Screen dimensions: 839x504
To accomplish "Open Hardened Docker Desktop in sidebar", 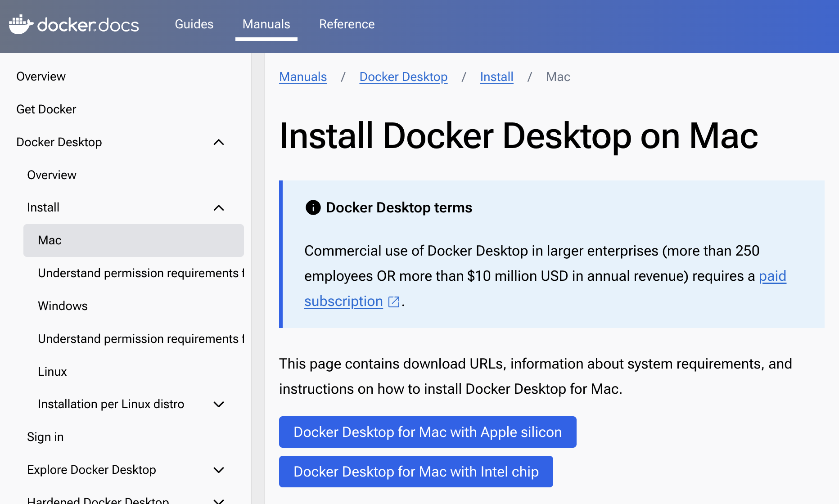I will point(98,500).
